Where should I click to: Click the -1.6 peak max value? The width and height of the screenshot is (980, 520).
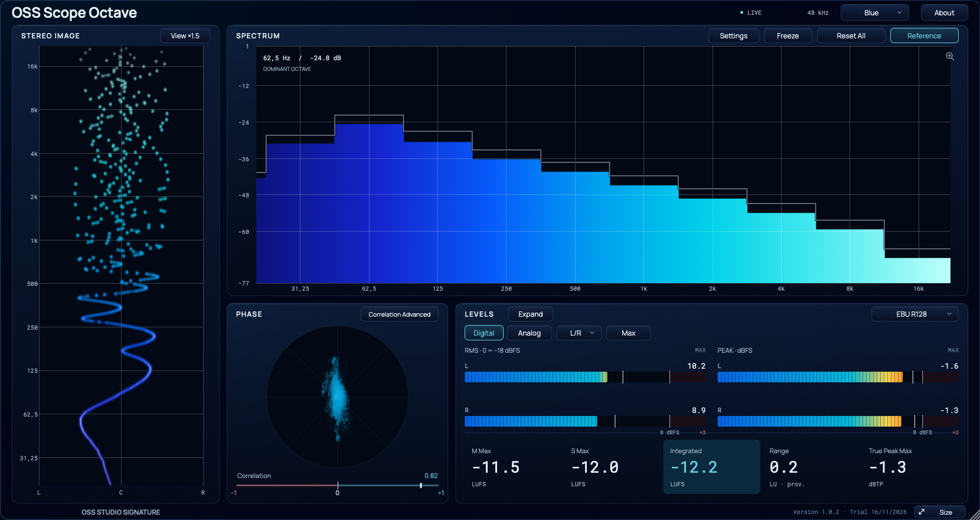click(949, 366)
